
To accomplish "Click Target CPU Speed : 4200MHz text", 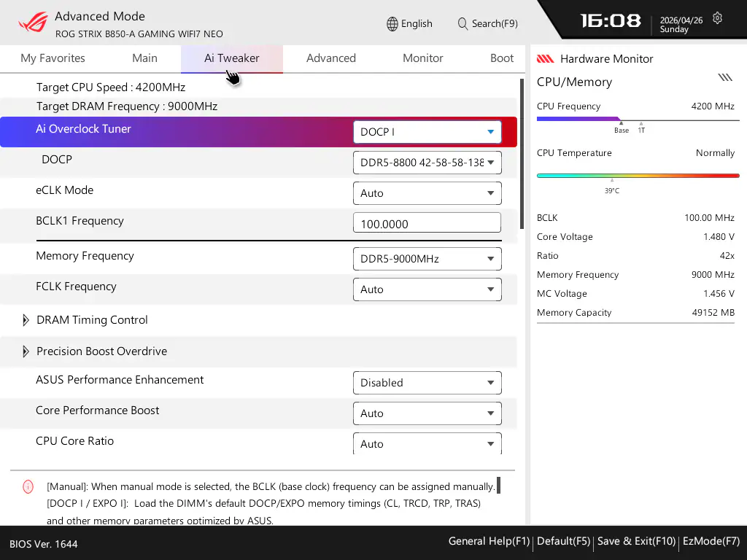I will (111, 87).
